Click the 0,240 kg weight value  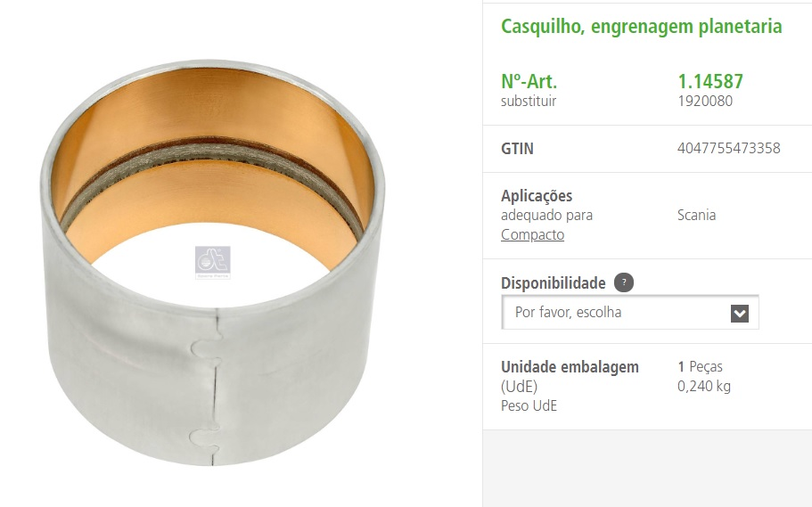coord(704,387)
